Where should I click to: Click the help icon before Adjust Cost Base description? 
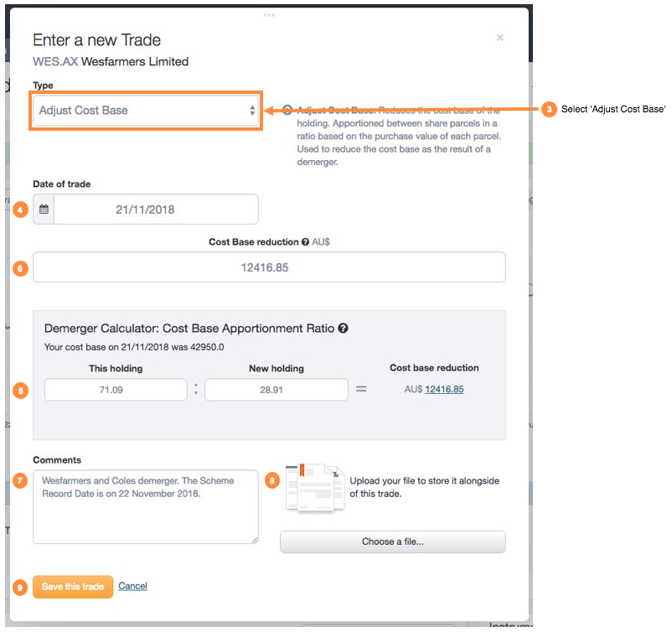coord(287,110)
